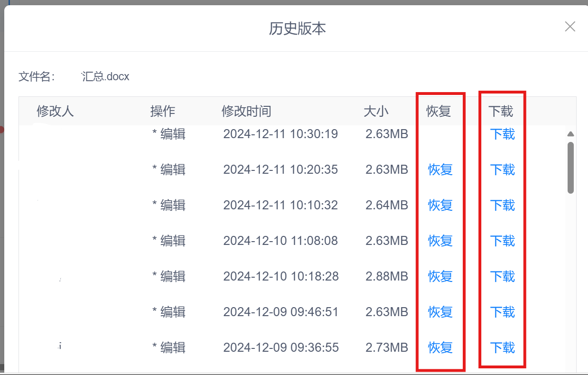Select the 修改人 column header
This screenshot has width=588, height=375.
click(x=55, y=111)
